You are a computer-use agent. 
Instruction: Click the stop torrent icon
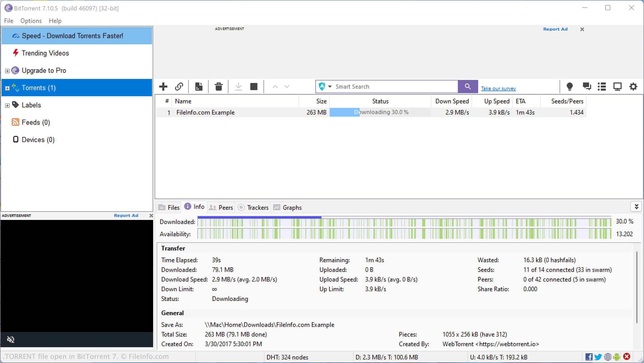(x=254, y=86)
